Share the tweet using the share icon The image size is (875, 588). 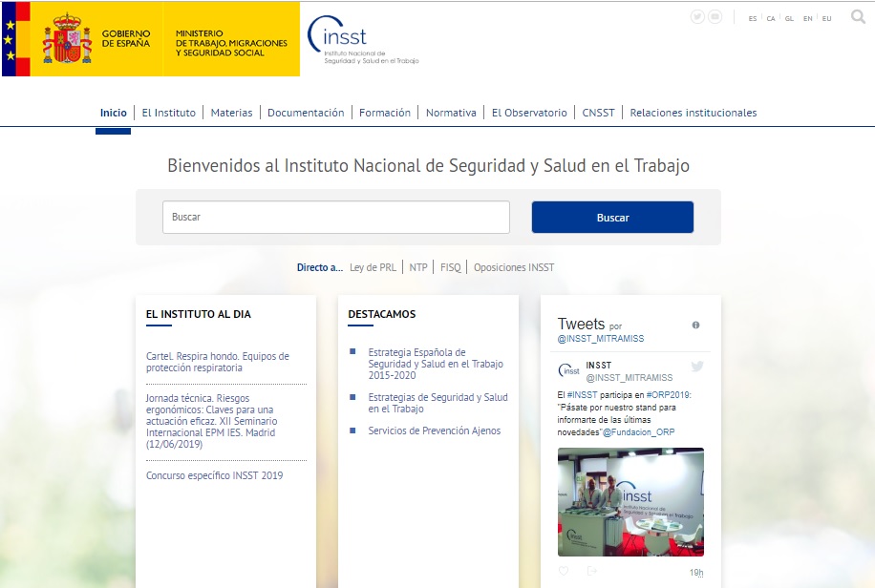[591, 572]
